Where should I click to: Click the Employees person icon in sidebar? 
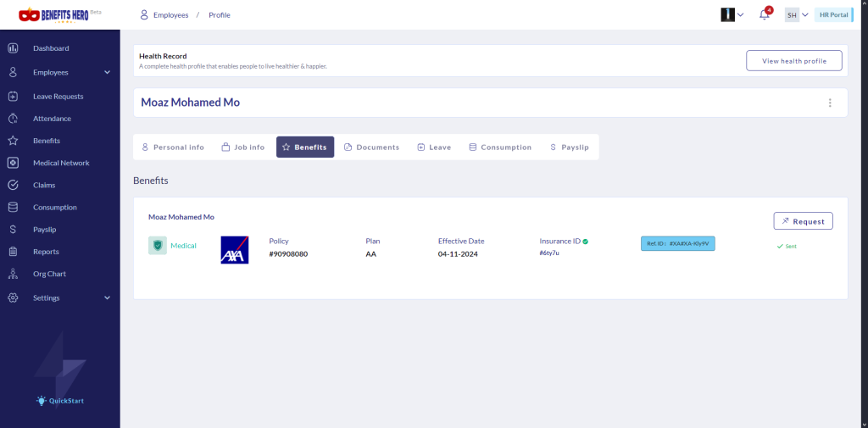coord(14,73)
